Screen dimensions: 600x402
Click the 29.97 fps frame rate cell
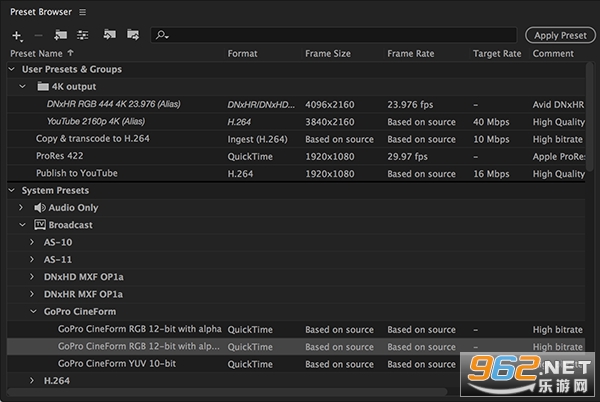point(408,156)
